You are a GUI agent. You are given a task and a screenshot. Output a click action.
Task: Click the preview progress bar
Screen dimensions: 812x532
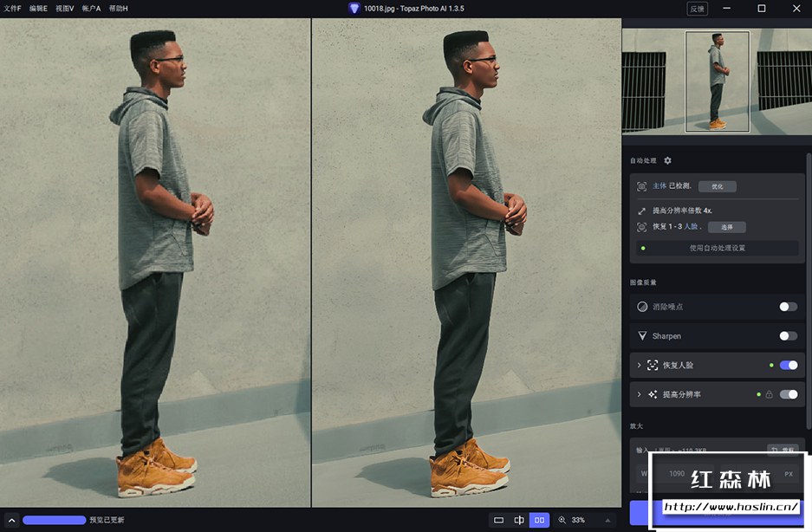point(55,520)
